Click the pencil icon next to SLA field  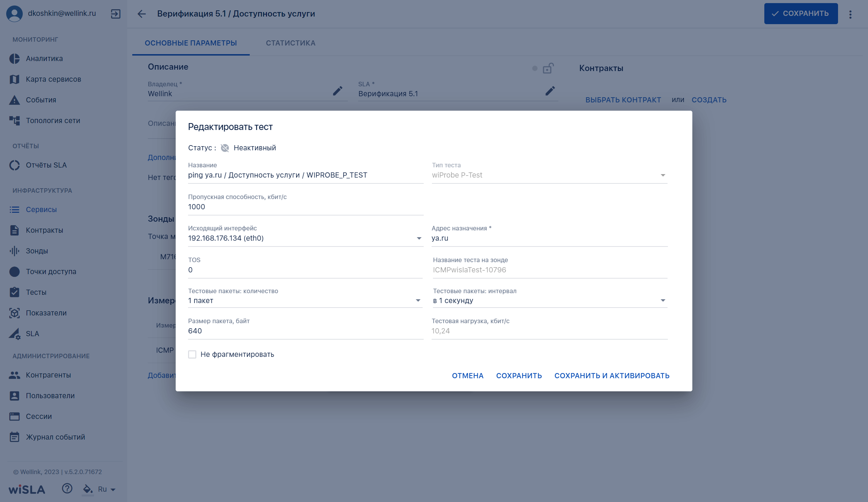click(x=550, y=91)
